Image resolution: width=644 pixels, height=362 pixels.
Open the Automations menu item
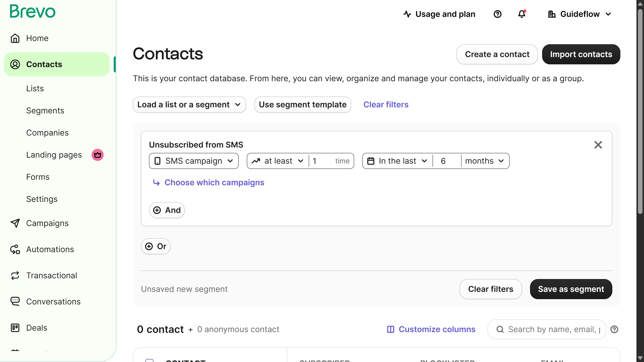pos(50,249)
